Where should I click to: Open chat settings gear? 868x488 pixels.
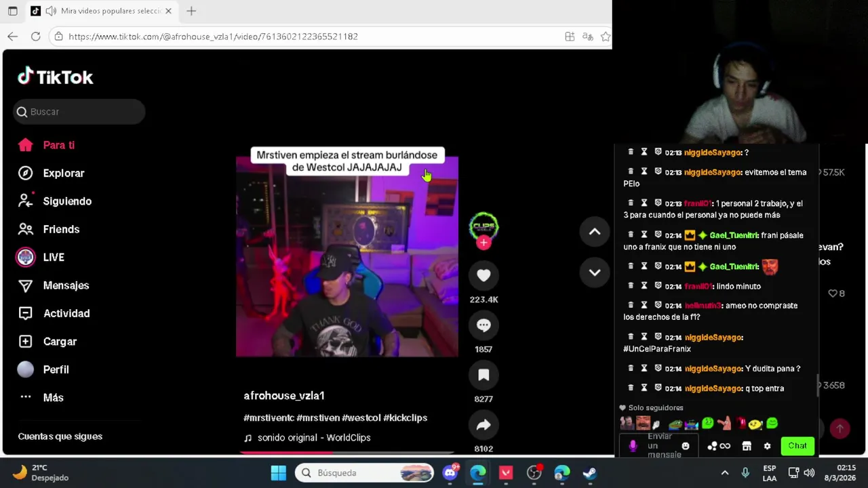pyautogui.click(x=767, y=446)
